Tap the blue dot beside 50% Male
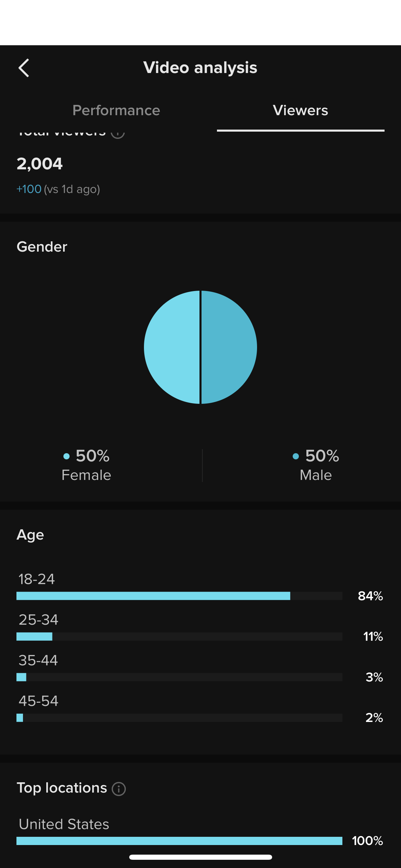The width and height of the screenshot is (401, 868). click(296, 456)
